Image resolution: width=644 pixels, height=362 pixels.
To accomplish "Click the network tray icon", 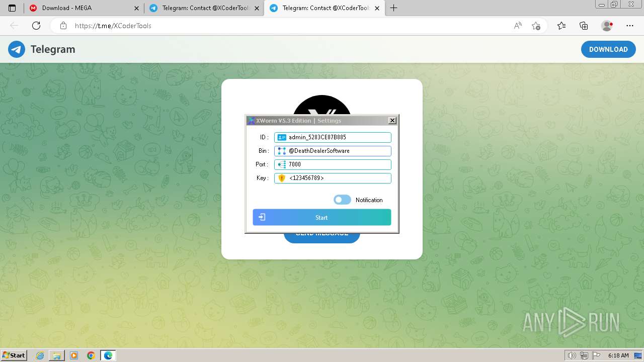I will [584, 355].
